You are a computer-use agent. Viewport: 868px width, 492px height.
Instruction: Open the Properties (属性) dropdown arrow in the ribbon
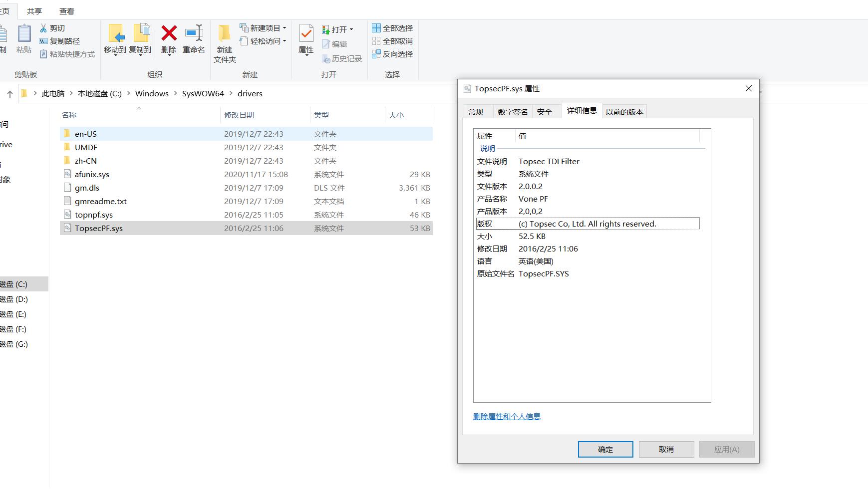pos(306,55)
